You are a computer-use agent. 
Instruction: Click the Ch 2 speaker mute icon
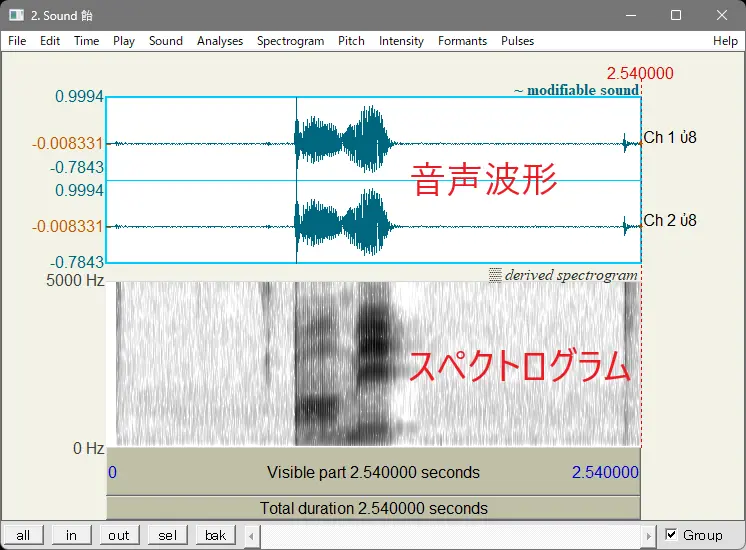tap(685, 220)
